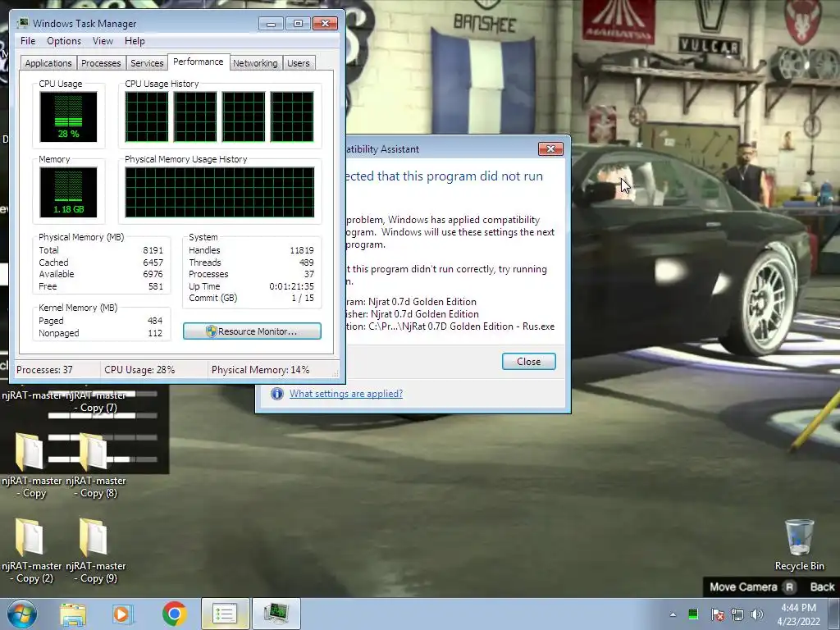Open Google Chrome from the taskbar

tap(174, 614)
